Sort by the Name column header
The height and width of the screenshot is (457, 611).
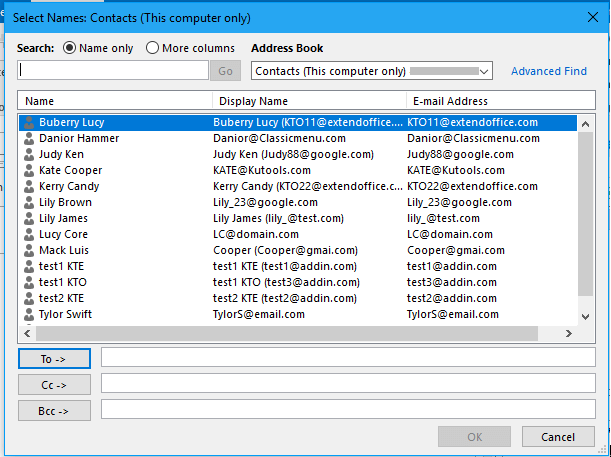[x=115, y=101]
